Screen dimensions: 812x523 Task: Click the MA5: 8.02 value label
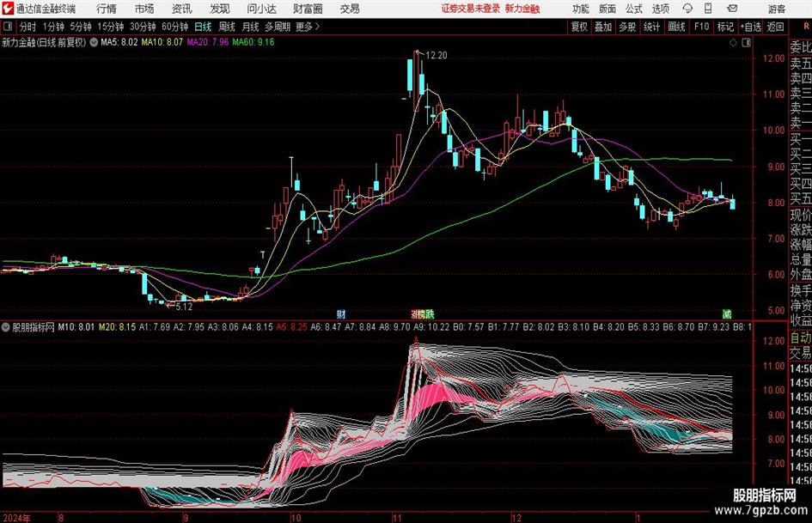pyautogui.click(x=119, y=42)
